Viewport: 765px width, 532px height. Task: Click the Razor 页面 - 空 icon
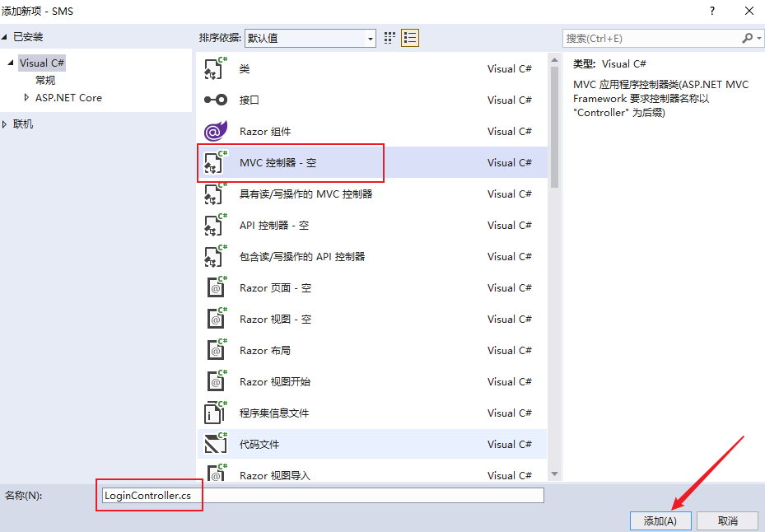(x=216, y=287)
